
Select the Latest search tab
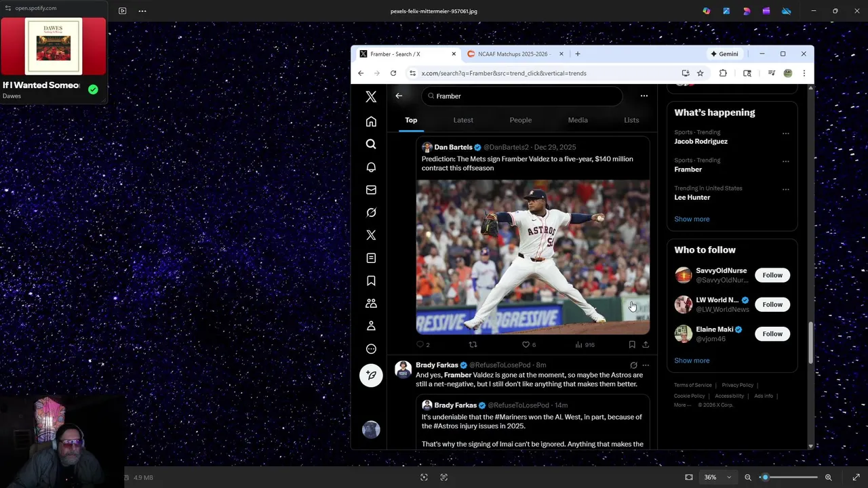click(x=463, y=120)
